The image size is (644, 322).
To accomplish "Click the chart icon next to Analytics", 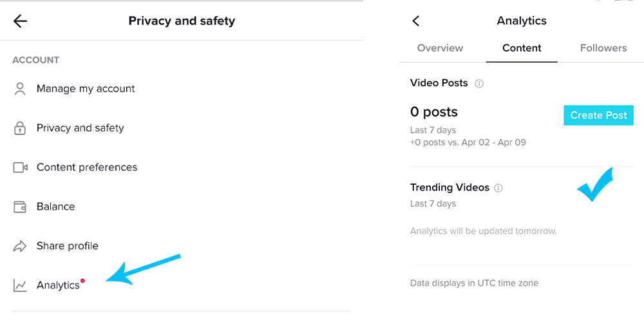I will click(20, 285).
